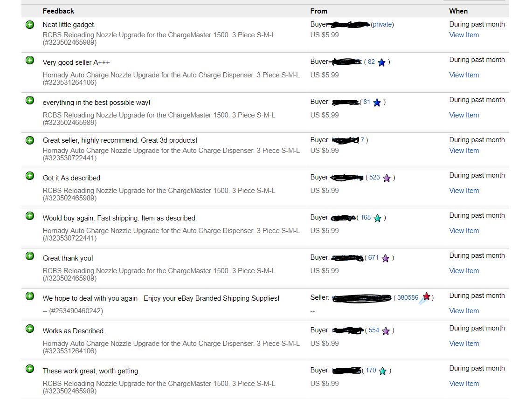
Task: Open buyer feedback score 554 link
Action: [x=373, y=330]
